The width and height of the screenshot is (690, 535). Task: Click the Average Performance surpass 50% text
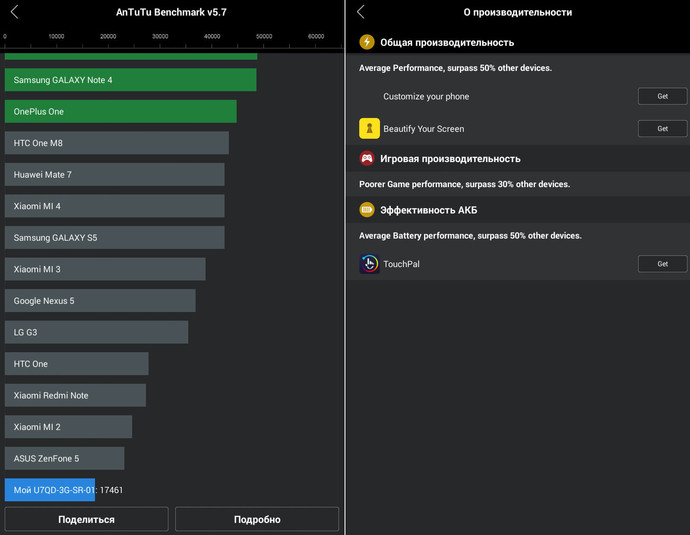[x=455, y=68]
